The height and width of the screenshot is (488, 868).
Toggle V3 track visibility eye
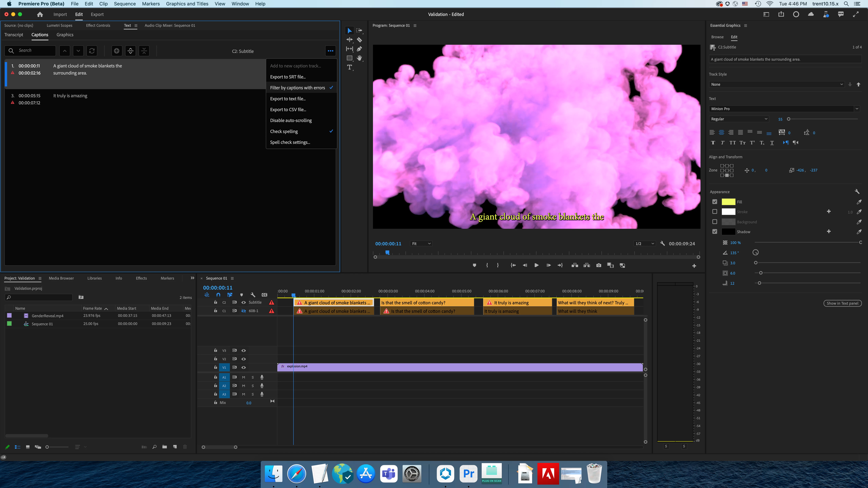pos(243,351)
